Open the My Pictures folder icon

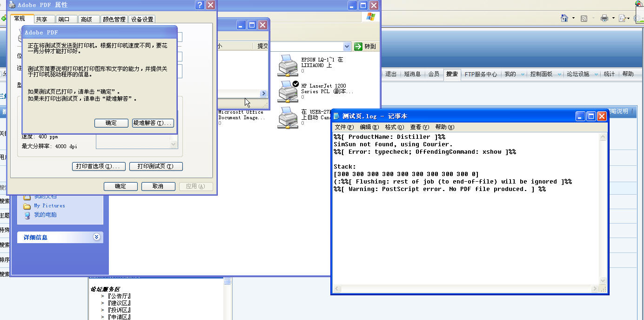pyautogui.click(x=27, y=205)
